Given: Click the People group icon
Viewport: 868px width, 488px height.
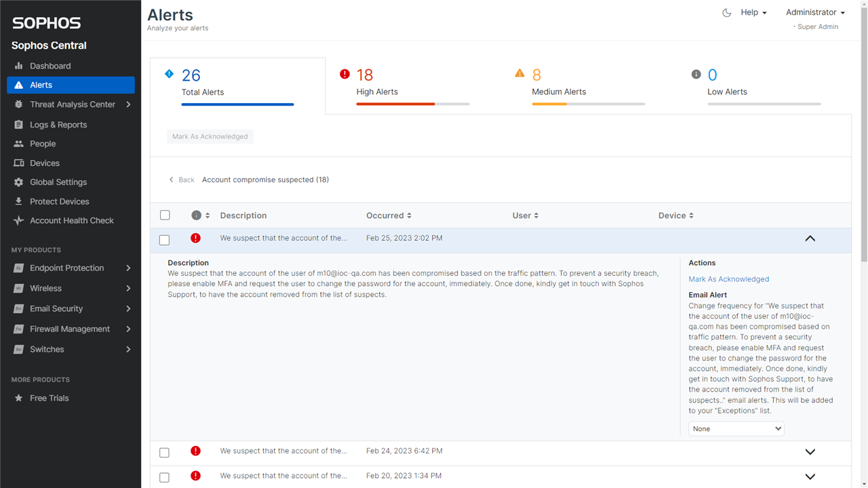Looking at the screenshot, I should pos(19,144).
